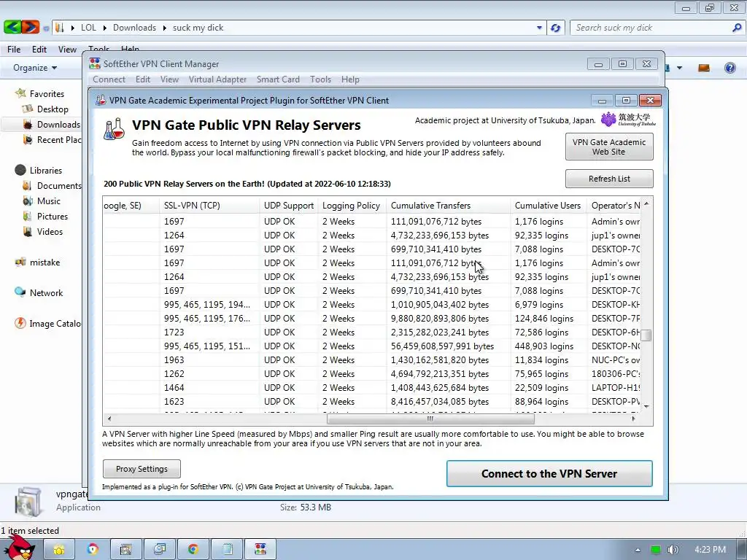Select the row with port 1963
The height and width of the screenshot is (560, 747).
[371, 360]
